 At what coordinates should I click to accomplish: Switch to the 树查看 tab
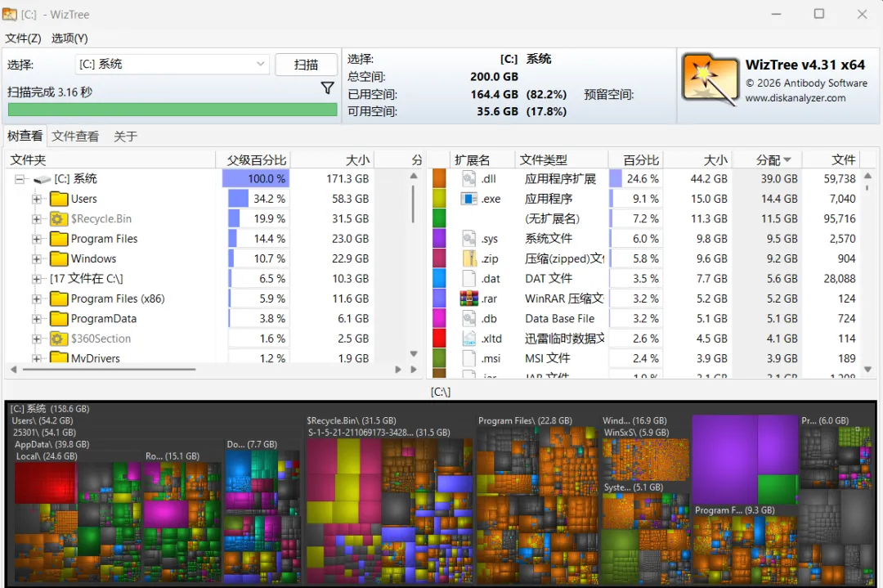25,136
